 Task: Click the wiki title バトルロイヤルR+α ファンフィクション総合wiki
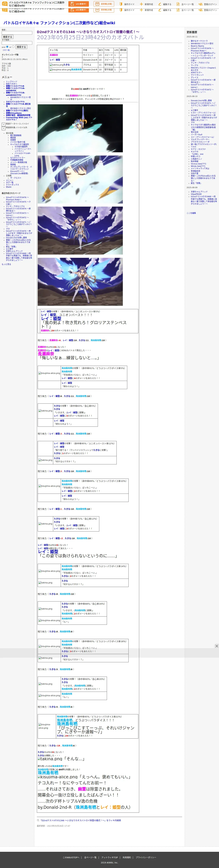59,23
